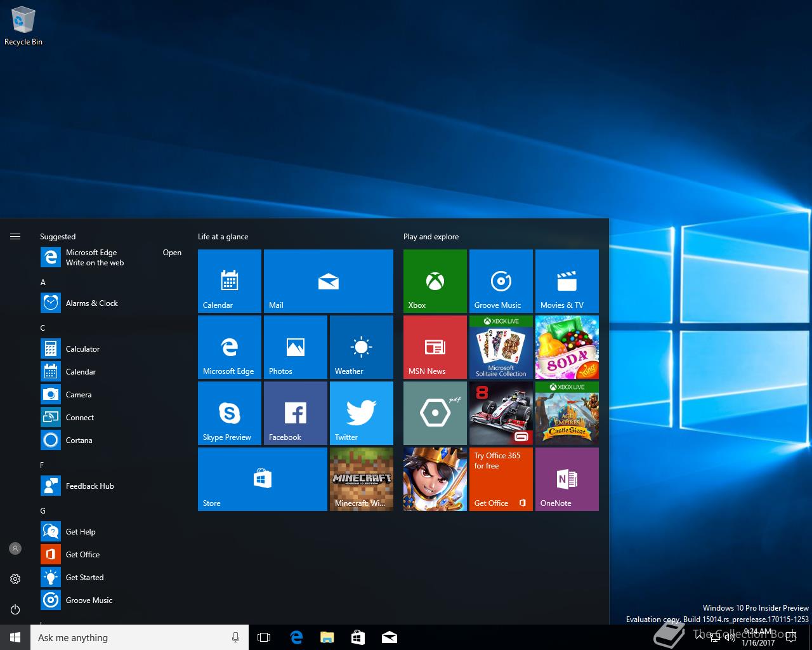The image size is (812, 650).
Task: Click the Suggested section heading
Action: [x=58, y=237]
